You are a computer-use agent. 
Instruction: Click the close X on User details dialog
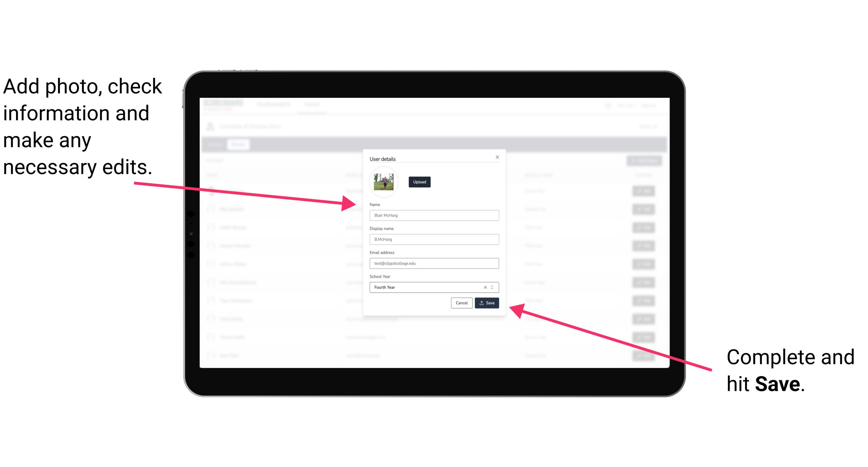(497, 157)
